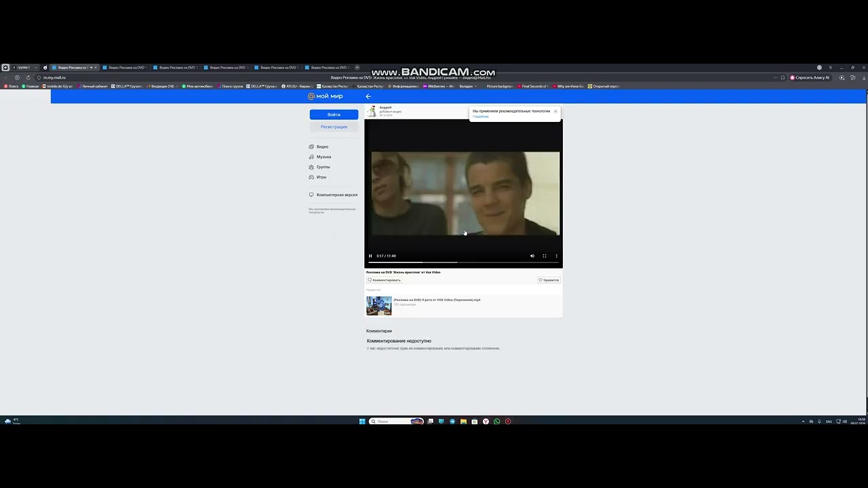Screen dimensions: 868x488
Task: Open the Мои автомобили bookmark
Action: pos(197,86)
